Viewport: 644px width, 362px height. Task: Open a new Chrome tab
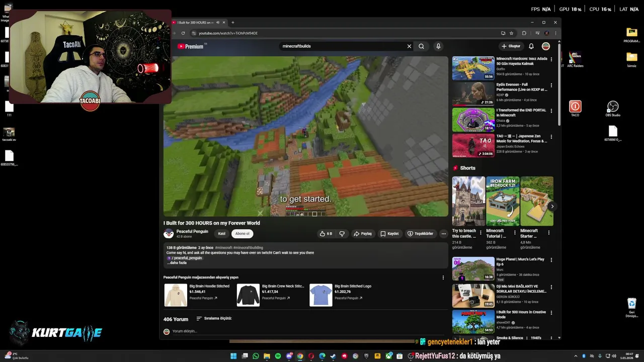232,23
